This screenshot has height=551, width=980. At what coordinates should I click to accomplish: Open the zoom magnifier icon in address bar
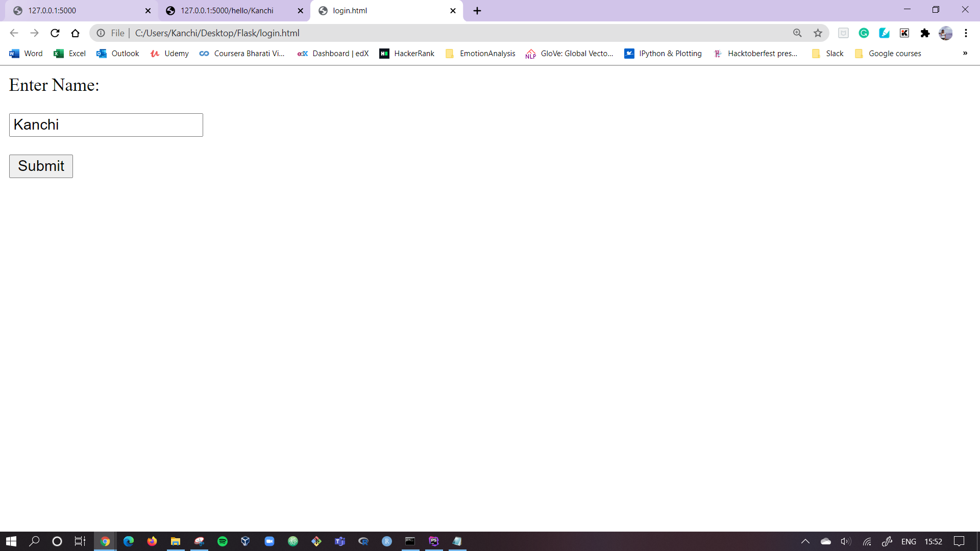(797, 33)
